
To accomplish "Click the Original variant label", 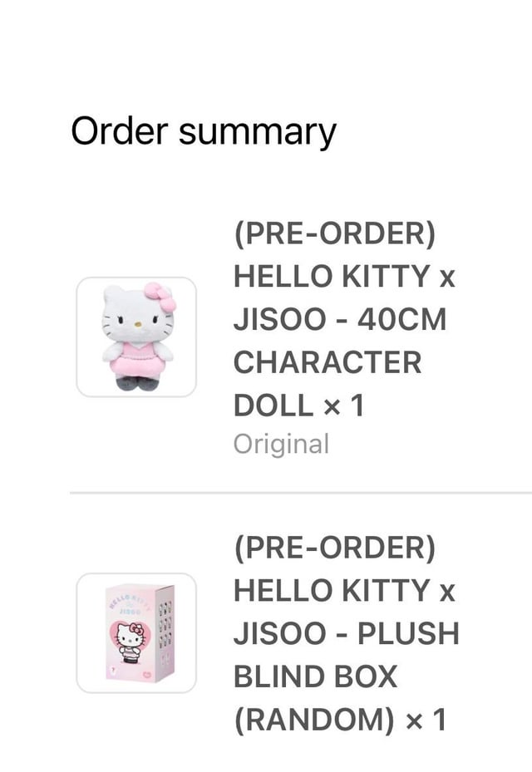I will [281, 444].
